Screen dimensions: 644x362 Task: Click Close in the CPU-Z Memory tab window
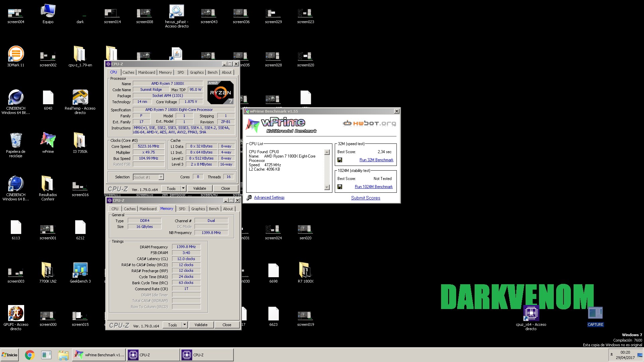227,325
